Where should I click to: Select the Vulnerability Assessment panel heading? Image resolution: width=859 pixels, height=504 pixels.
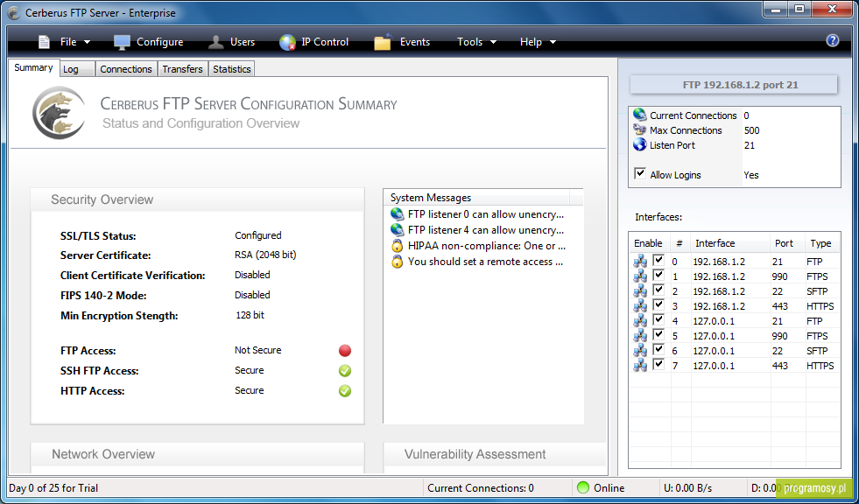475,454
